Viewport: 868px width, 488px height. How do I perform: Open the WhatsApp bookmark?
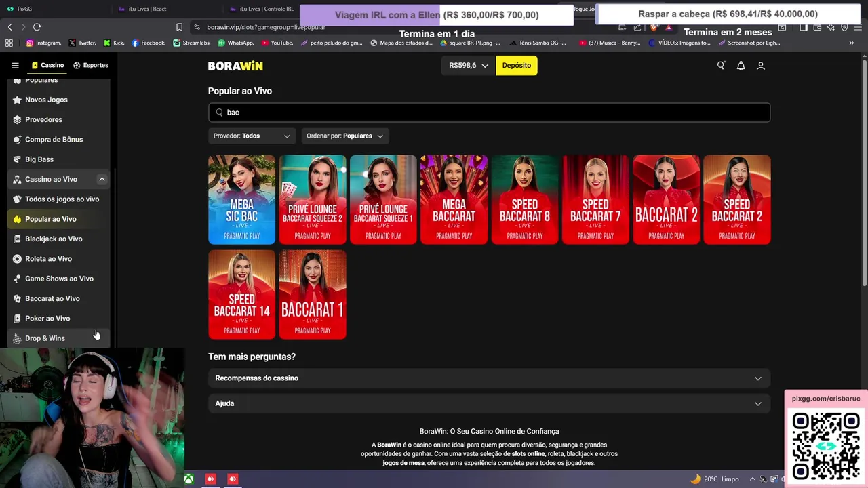(x=236, y=43)
